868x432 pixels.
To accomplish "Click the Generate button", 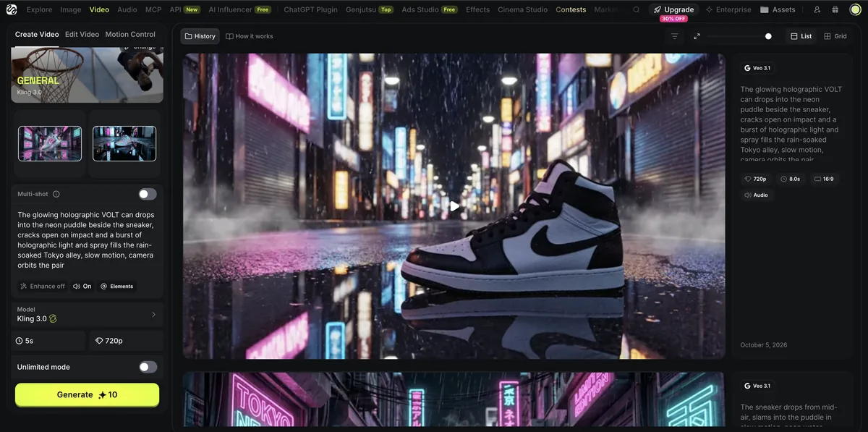I will [x=87, y=395].
